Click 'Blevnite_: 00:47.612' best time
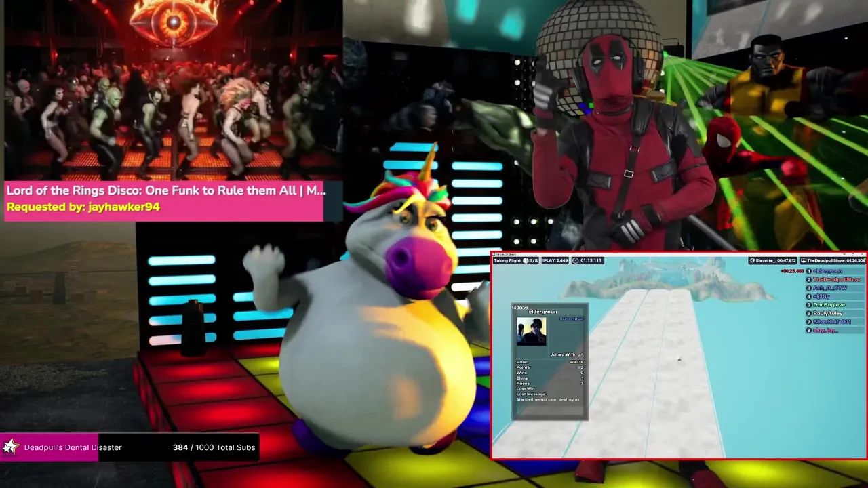The height and width of the screenshot is (488, 868). [777, 260]
